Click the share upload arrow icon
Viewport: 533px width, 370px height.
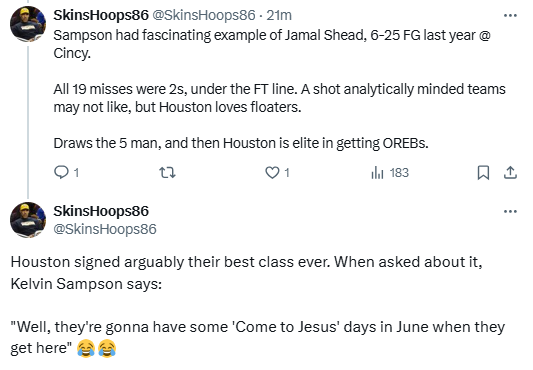point(510,173)
